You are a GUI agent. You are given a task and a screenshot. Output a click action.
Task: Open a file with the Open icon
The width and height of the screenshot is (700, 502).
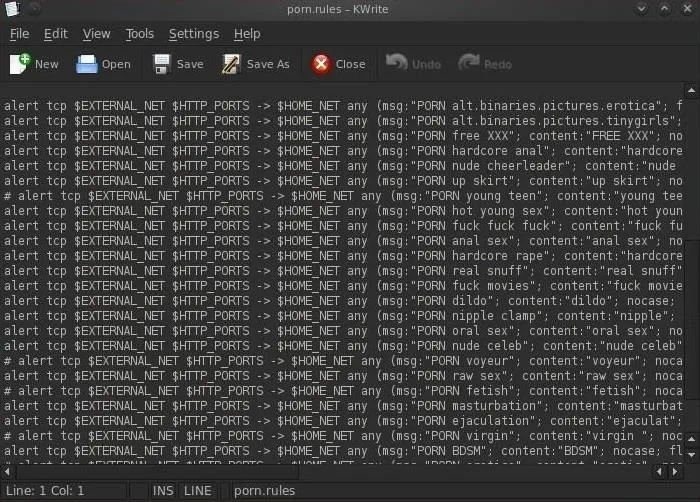tap(87, 64)
